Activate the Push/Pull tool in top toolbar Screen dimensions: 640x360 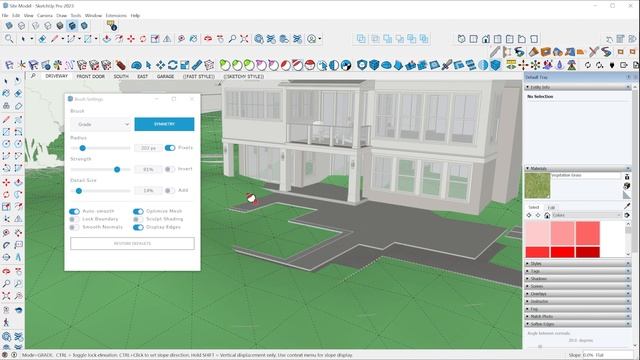point(107,39)
